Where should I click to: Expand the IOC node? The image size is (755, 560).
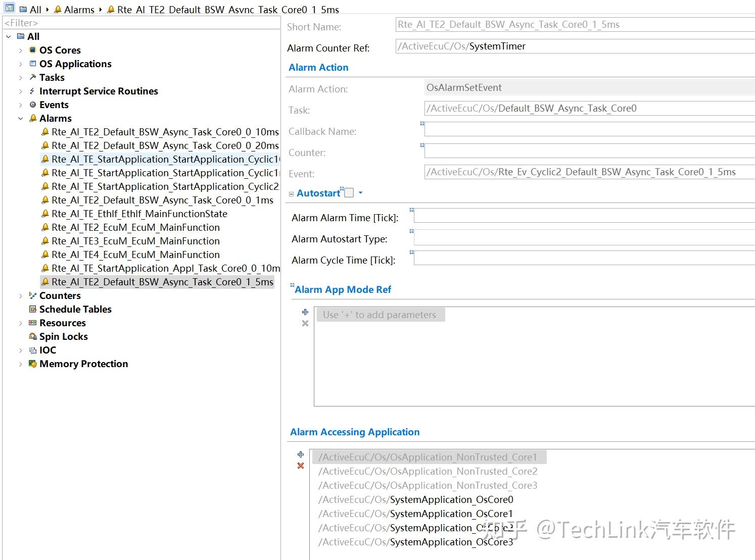click(21, 350)
